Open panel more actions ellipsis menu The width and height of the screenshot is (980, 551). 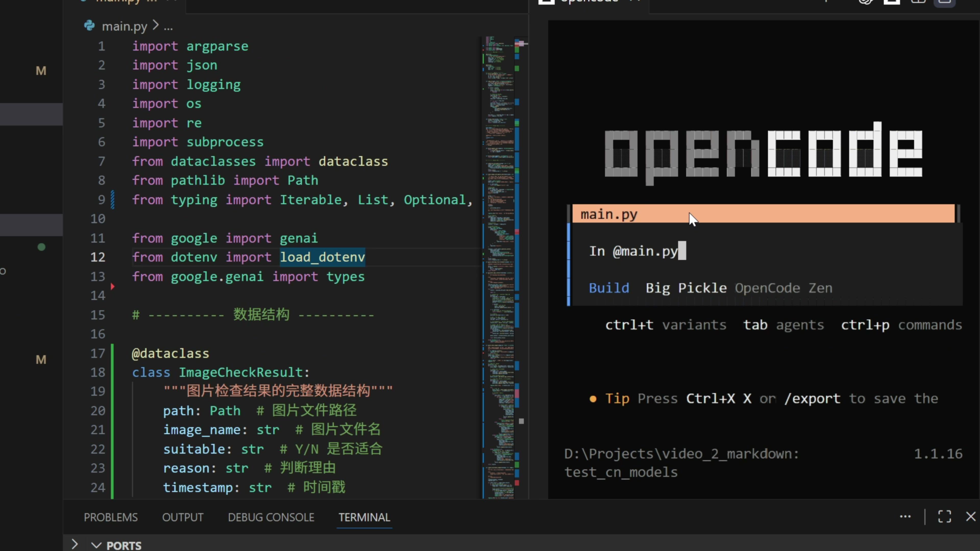click(905, 517)
